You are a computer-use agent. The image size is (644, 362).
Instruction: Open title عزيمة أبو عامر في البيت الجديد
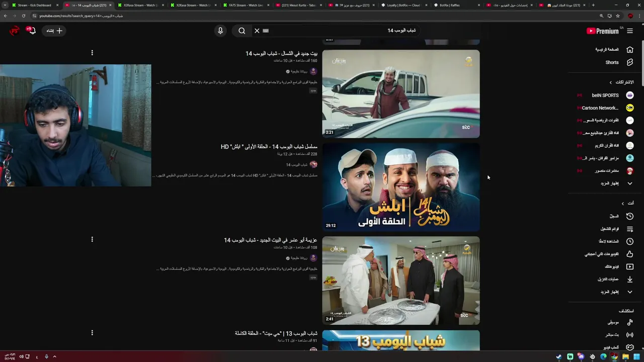point(271,240)
